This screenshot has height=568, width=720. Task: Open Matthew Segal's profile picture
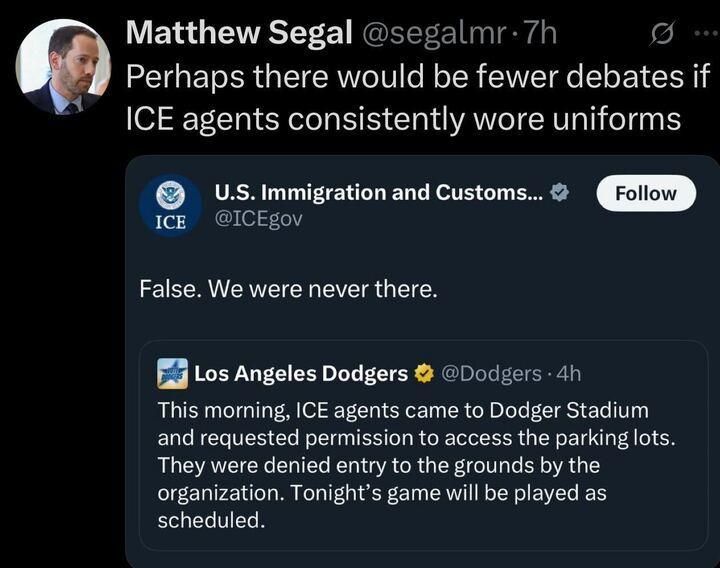coord(63,65)
